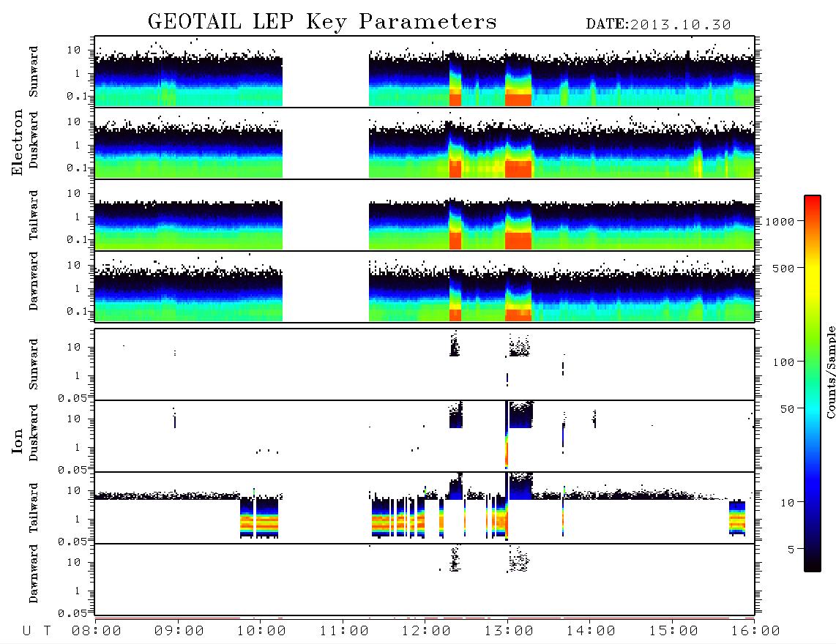The height and width of the screenshot is (644, 836).
Task: Click the Electron Tailward spectrogram panel
Action: pos(425,215)
